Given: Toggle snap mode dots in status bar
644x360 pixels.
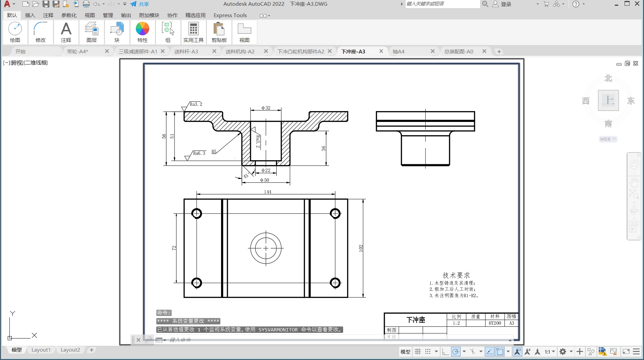Looking at the screenshot, I should (x=428, y=352).
